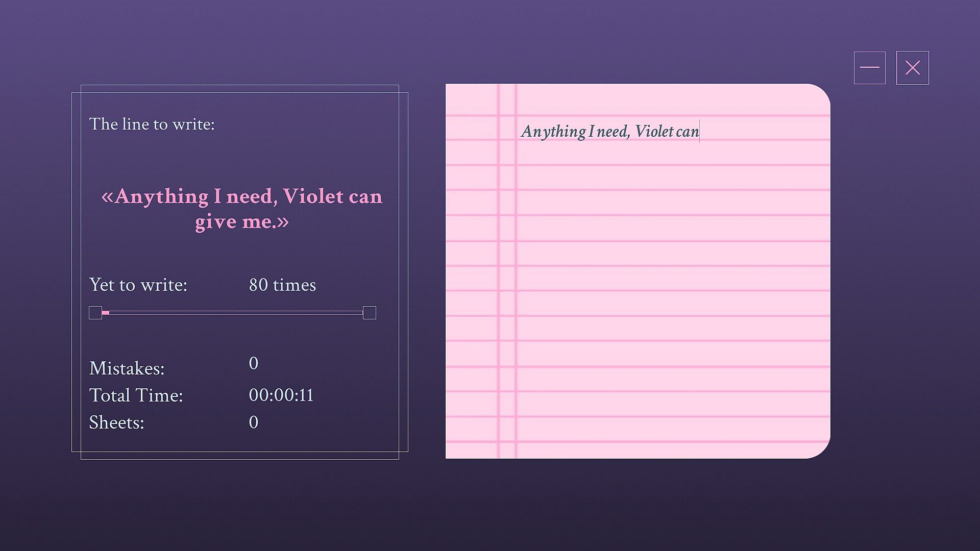Screen dimensions: 980x551
Task: Click the 'Yet to write:' label
Action: point(138,285)
